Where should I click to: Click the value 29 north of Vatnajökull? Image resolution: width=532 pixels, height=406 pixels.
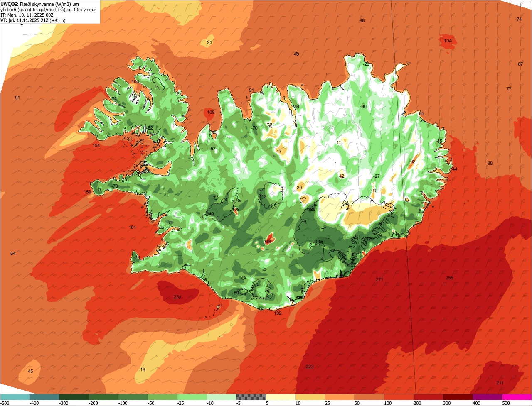coord(374,191)
